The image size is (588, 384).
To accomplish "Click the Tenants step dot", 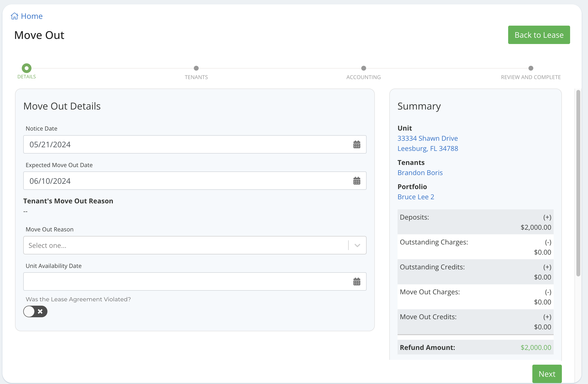I will (x=196, y=68).
